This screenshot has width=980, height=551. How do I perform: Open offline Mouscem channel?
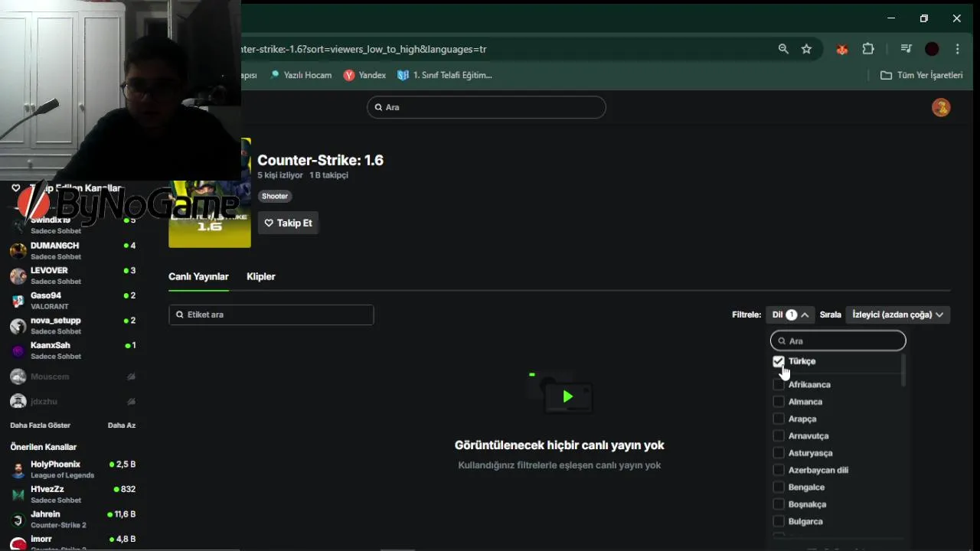click(73, 377)
